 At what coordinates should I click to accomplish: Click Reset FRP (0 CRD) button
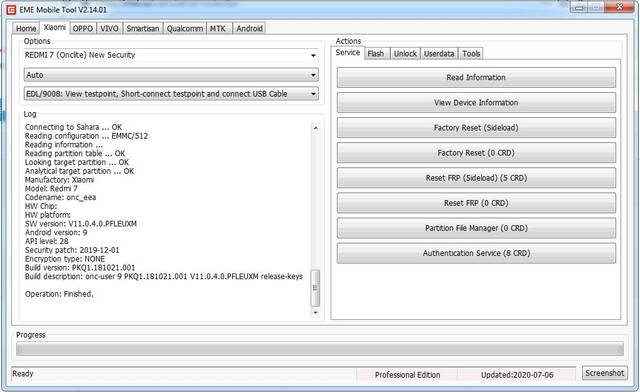point(476,203)
